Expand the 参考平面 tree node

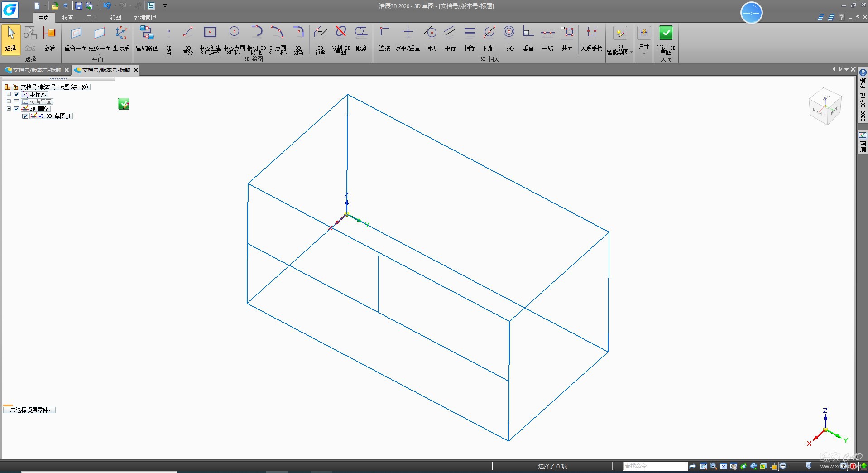pyautogui.click(x=9, y=101)
